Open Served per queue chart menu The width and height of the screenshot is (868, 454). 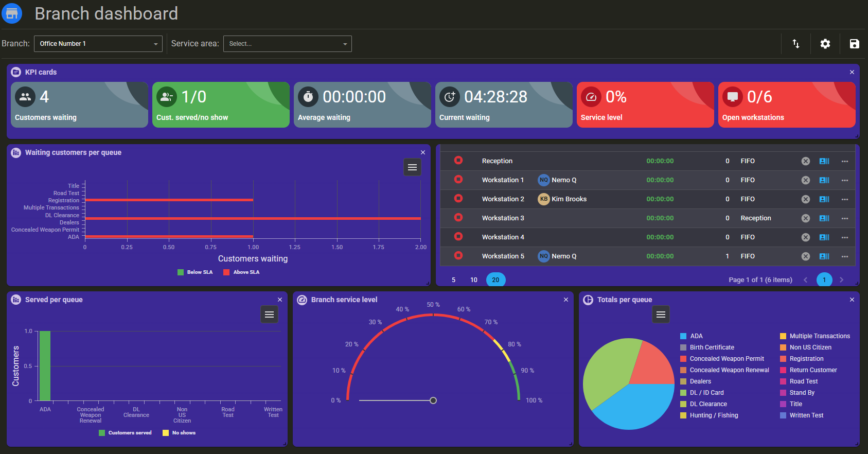pos(269,315)
